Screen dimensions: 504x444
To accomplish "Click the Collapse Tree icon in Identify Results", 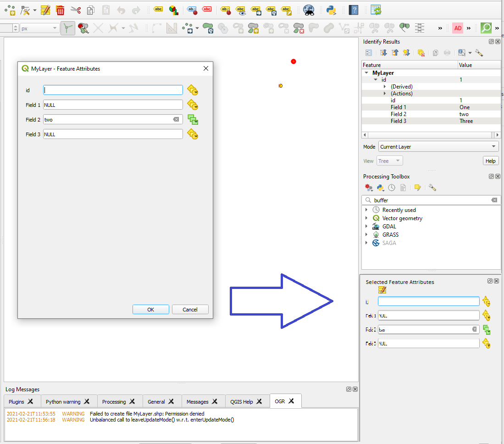I will click(x=395, y=52).
